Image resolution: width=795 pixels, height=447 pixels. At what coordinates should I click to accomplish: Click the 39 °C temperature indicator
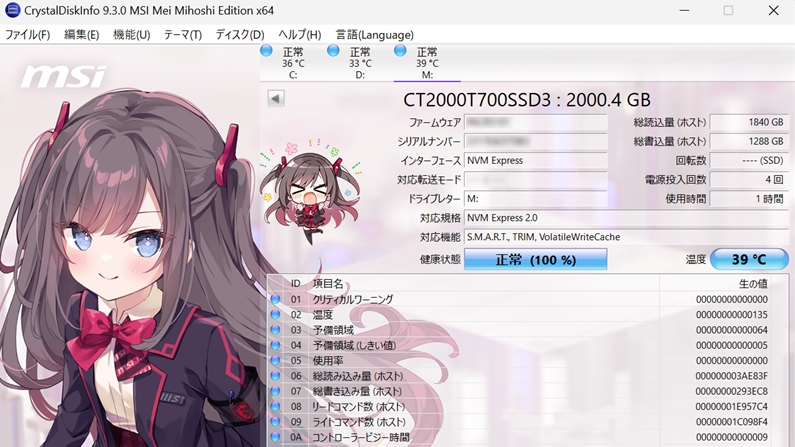[x=749, y=259]
